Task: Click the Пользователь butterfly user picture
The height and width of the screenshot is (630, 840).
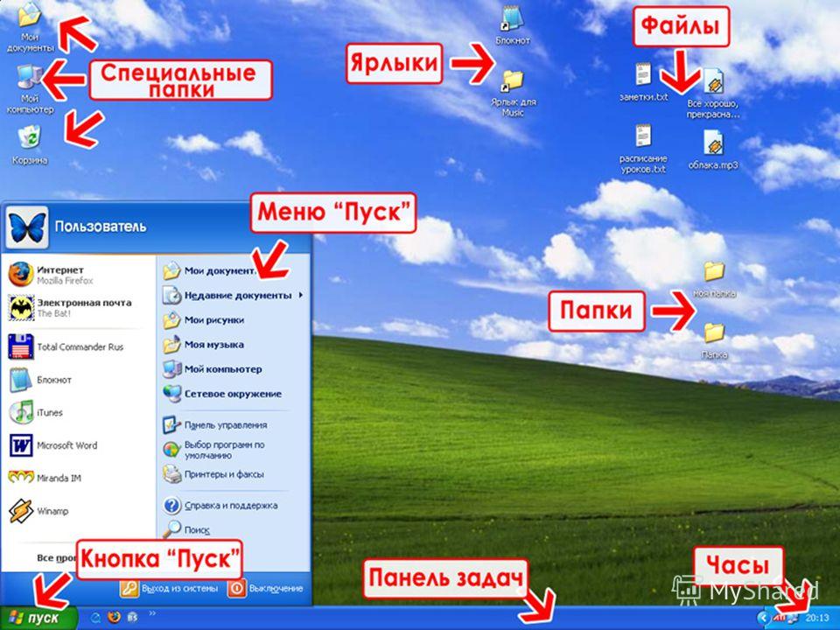Action: pyautogui.click(x=27, y=227)
